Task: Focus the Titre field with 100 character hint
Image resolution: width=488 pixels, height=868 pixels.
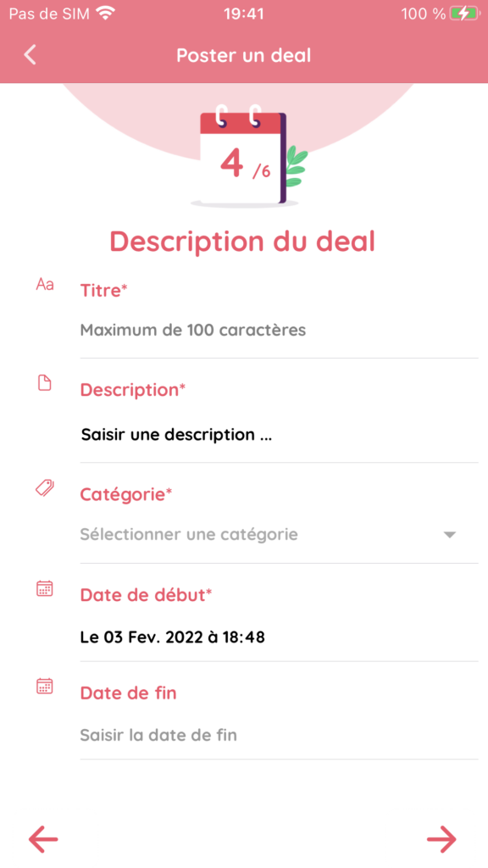Action: (x=279, y=331)
